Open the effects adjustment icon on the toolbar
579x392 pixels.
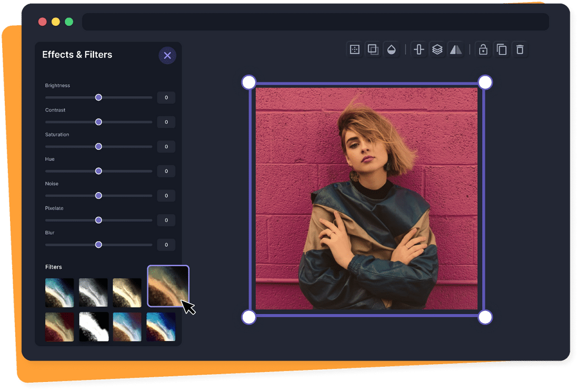tap(354, 49)
